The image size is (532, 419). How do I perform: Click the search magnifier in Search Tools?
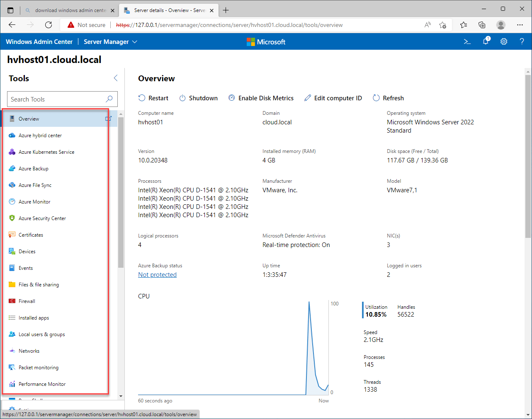point(109,99)
